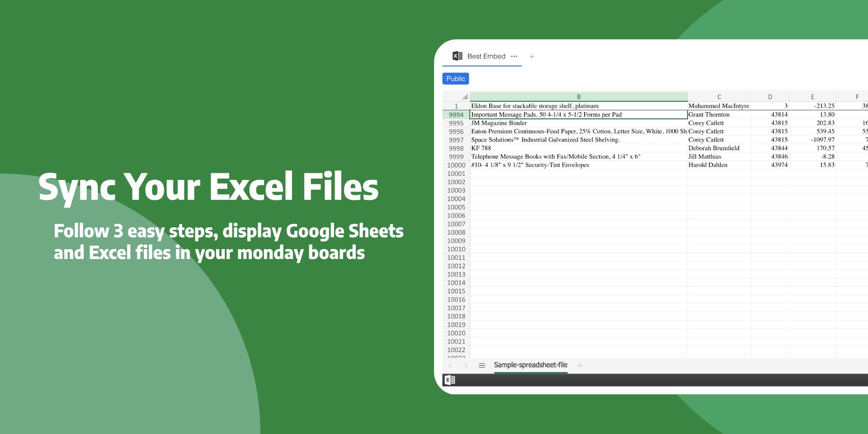Click the previous sheet arrow
This screenshot has height=434, width=868.
(x=450, y=365)
